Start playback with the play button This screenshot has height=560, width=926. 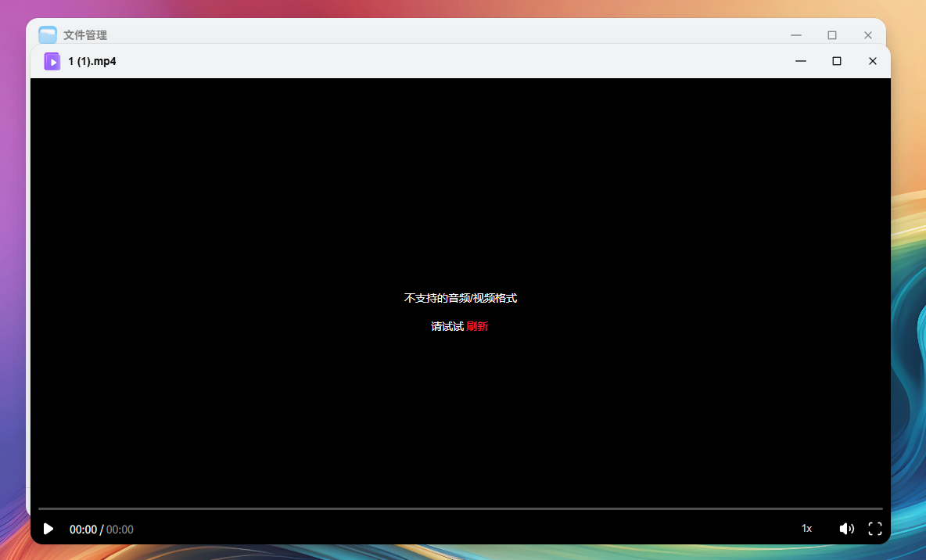[x=48, y=529]
